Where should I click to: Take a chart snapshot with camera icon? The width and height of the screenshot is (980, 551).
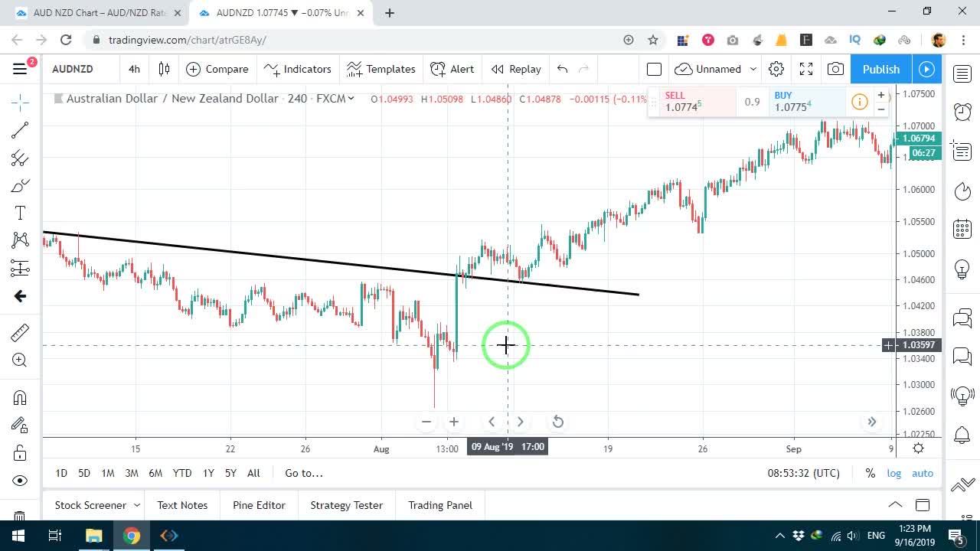[x=836, y=69]
